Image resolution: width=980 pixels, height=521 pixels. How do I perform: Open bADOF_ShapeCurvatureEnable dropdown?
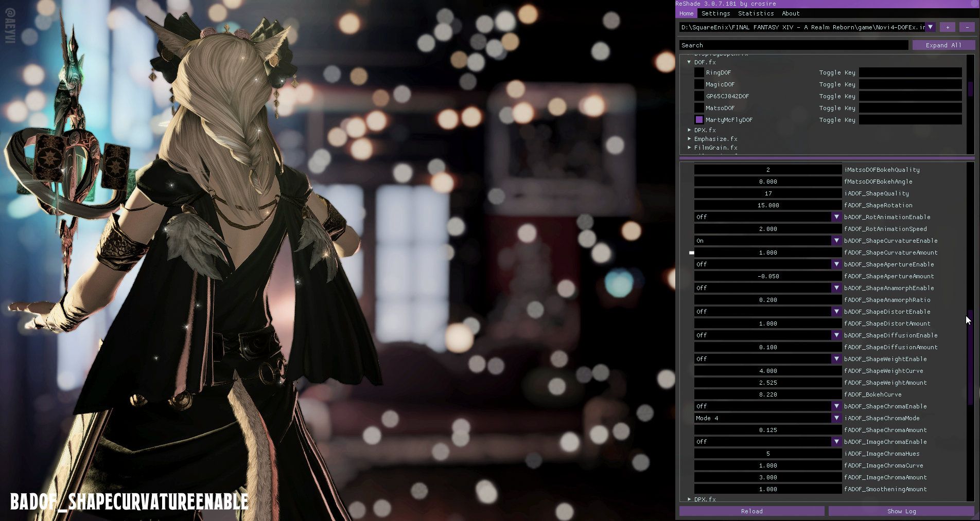[767, 241]
